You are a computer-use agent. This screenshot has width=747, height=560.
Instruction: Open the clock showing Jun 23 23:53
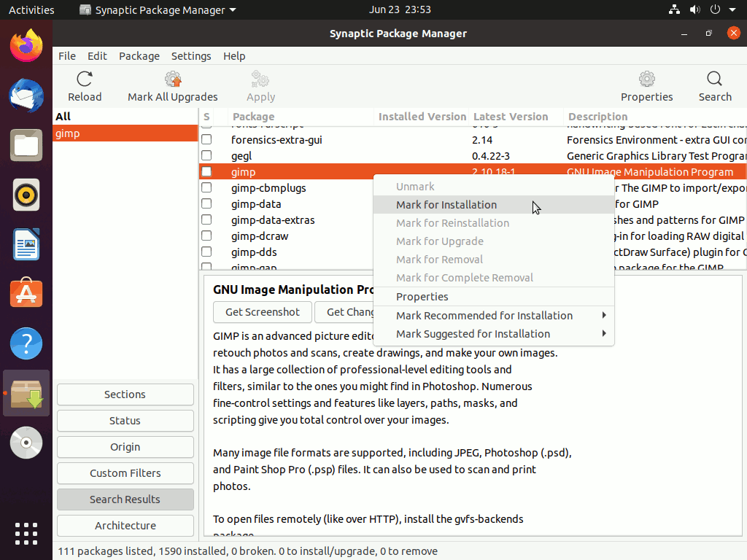pyautogui.click(x=400, y=9)
